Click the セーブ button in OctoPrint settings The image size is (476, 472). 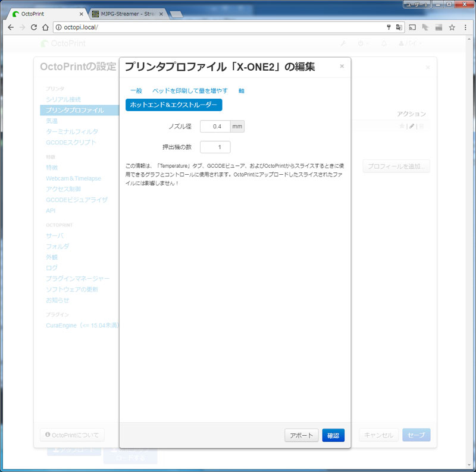[416, 435]
